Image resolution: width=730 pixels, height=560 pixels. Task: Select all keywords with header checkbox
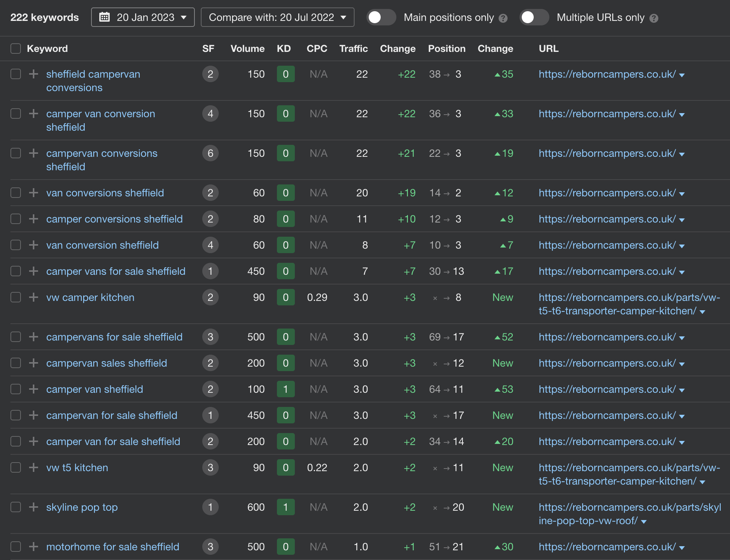coord(16,49)
